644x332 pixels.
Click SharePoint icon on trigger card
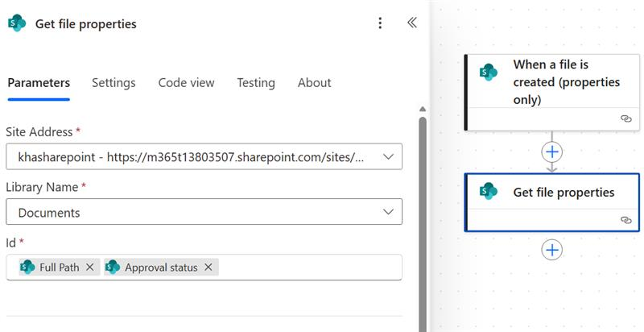point(489,72)
